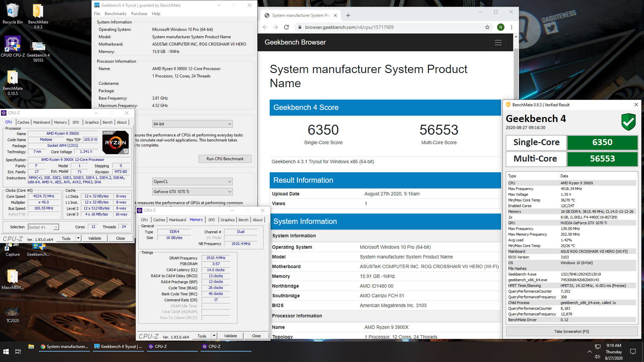
Task: Click Validate in lower CPU-Z window
Action: click(x=230, y=336)
